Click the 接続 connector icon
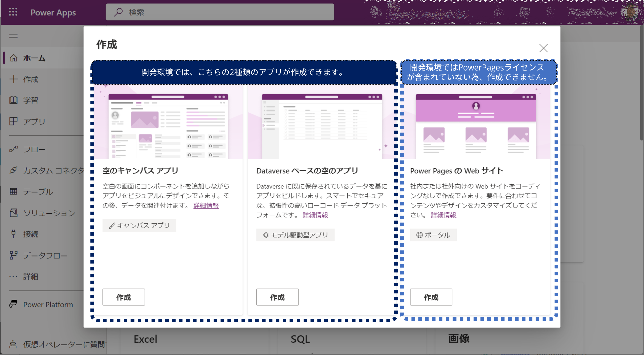Screen dimensions: 644x355 (x=14, y=234)
